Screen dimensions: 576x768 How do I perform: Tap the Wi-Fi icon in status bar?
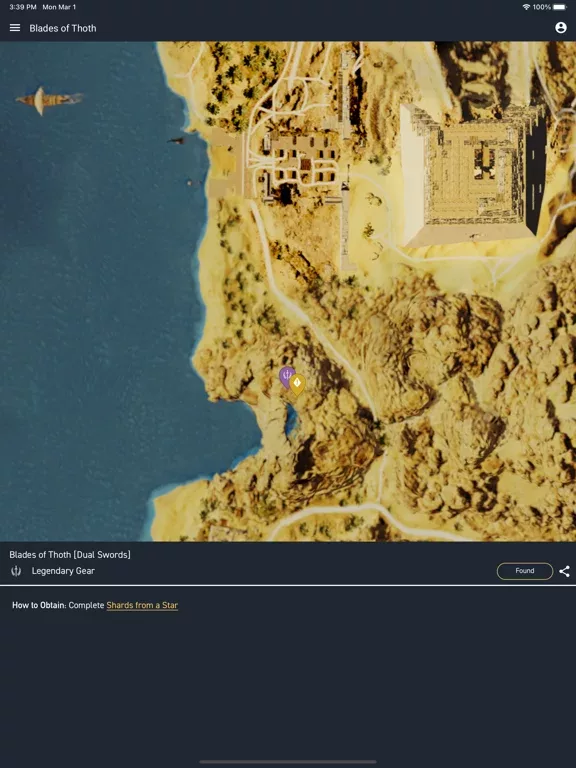pos(527,7)
